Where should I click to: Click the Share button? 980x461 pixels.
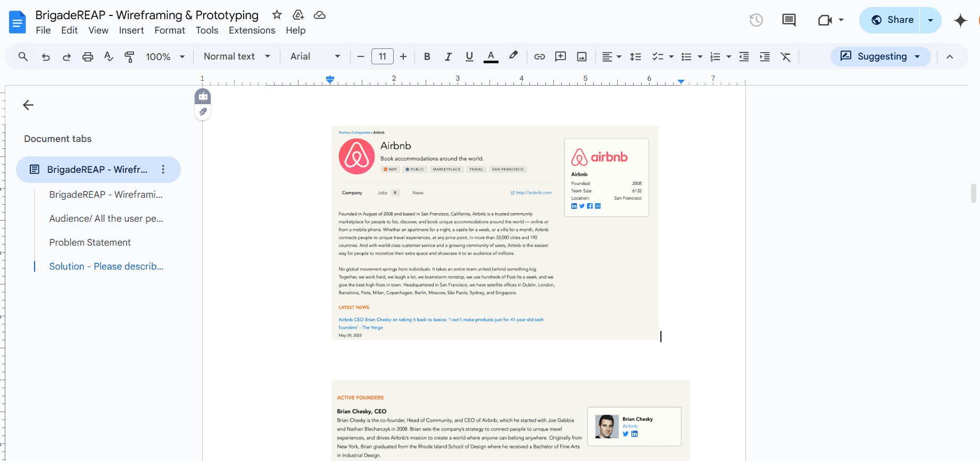890,20
